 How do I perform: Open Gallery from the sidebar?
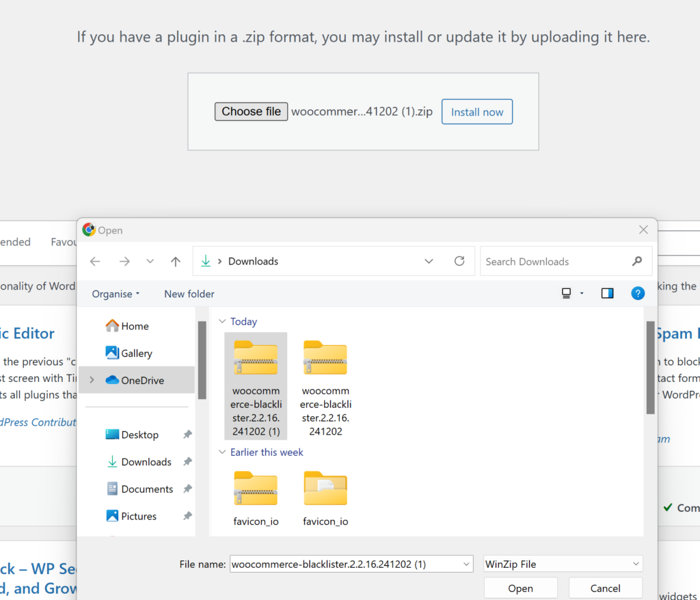(x=135, y=353)
